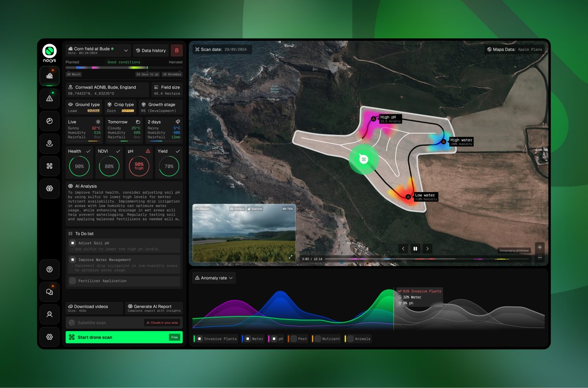This screenshot has height=388, width=588.
Task: Open the pie chart analytics sidebar icon
Action: pos(49,121)
